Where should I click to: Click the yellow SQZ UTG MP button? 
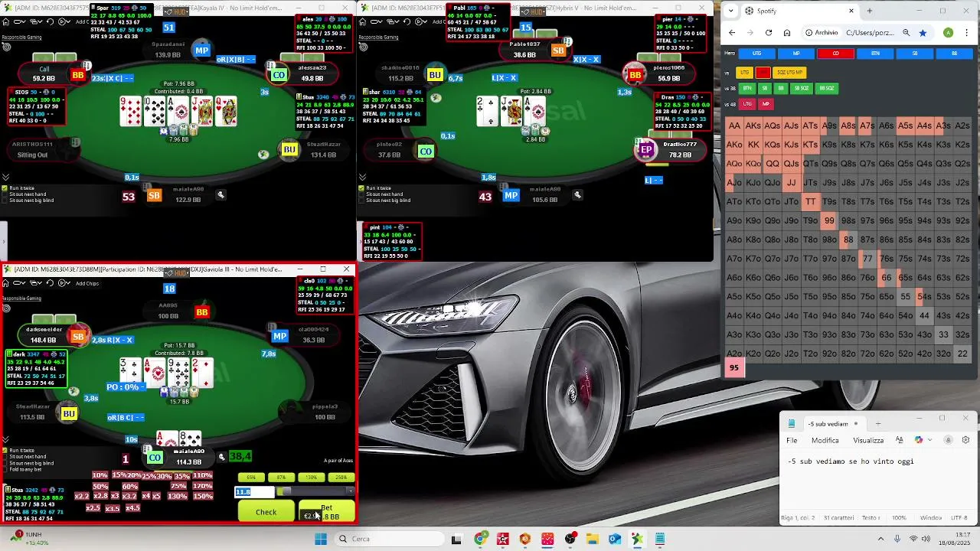click(x=789, y=73)
